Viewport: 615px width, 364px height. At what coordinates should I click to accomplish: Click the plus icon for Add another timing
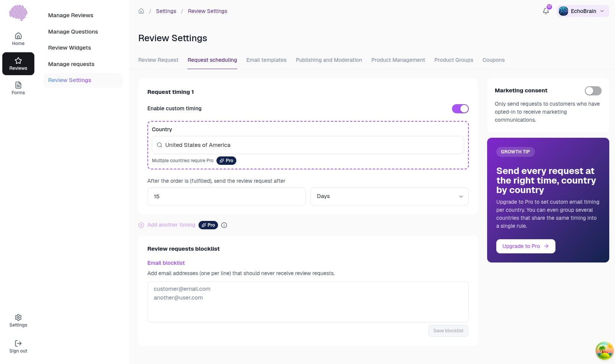[x=141, y=225]
